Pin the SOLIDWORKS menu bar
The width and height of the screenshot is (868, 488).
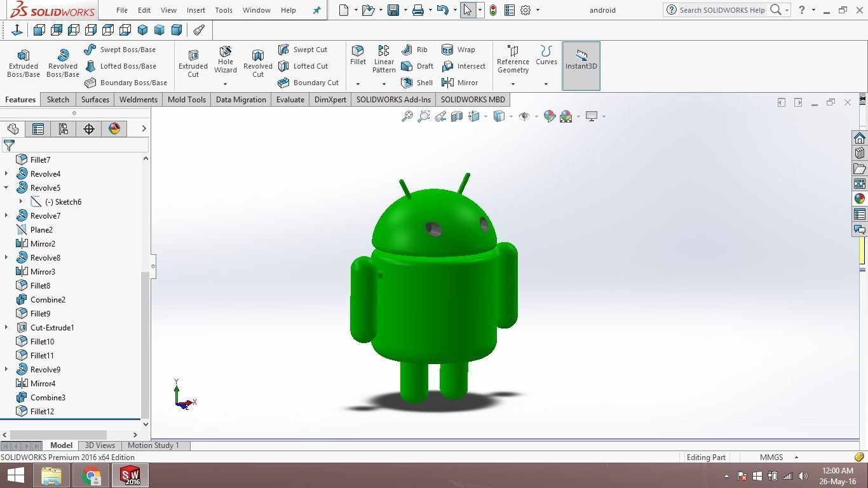tap(316, 10)
